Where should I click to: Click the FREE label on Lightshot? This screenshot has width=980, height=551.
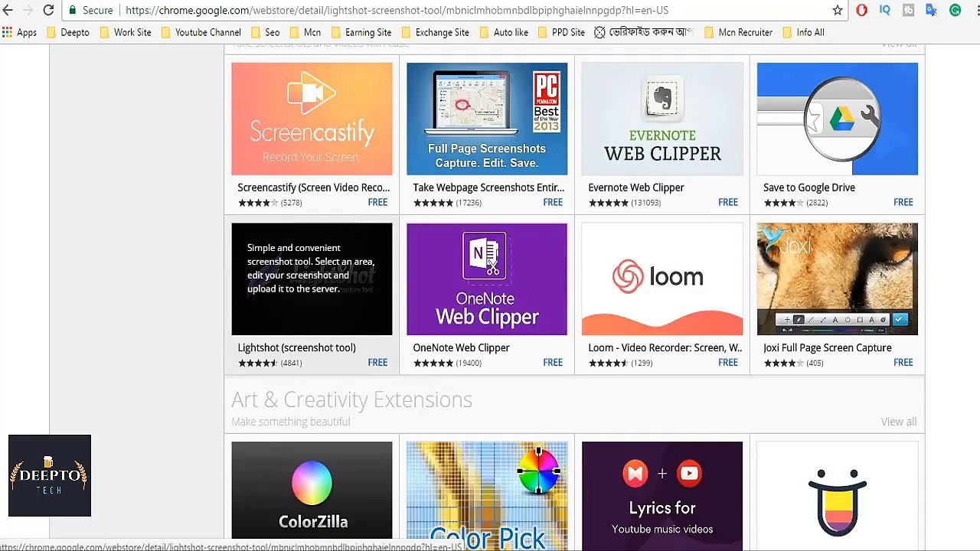[x=377, y=363]
